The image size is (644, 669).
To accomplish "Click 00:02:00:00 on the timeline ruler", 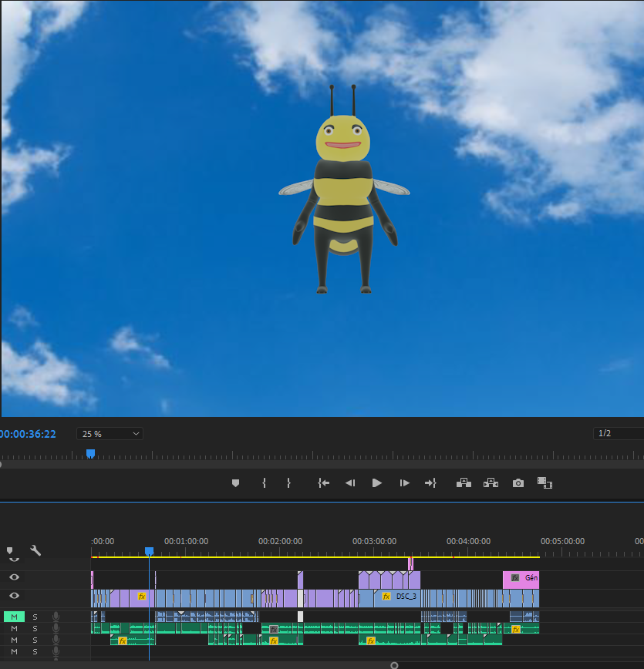I will coord(280,541).
